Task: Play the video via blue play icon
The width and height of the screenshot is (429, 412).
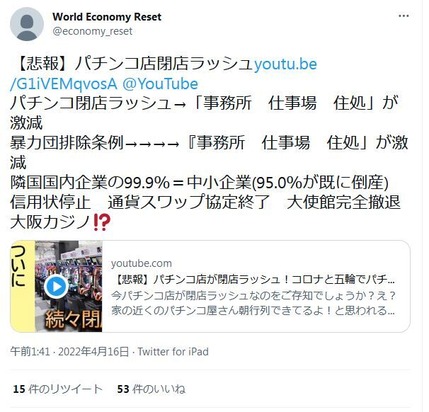Action: pyautogui.click(x=56, y=286)
